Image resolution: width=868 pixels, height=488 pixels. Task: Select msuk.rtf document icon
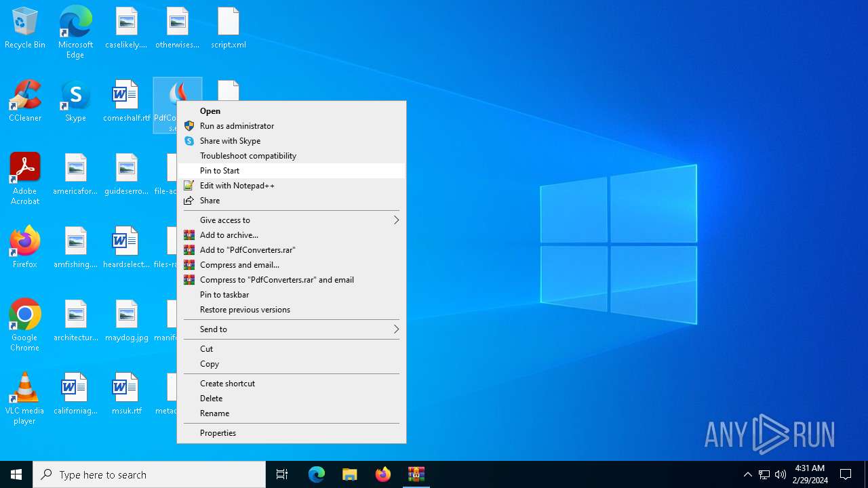[x=126, y=394]
